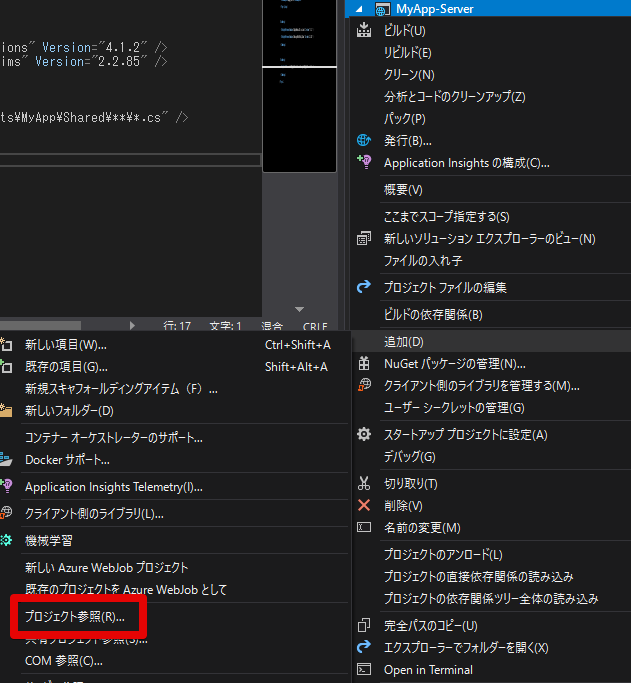Click the new folder icon in submenu
The width and height of the screenshot is (631, 683).
[x=6, y=410]
